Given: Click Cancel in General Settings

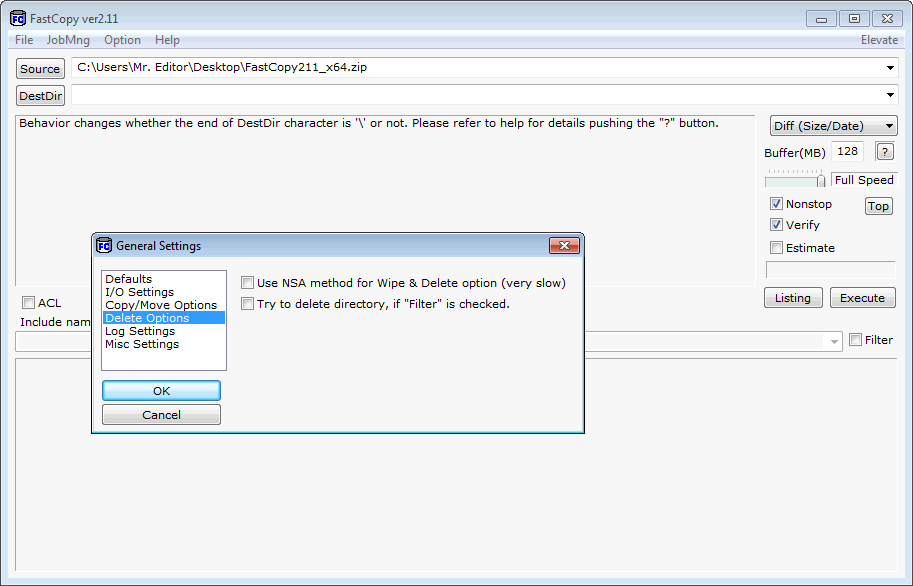Looking at the screenshot, I should point(161,415).
